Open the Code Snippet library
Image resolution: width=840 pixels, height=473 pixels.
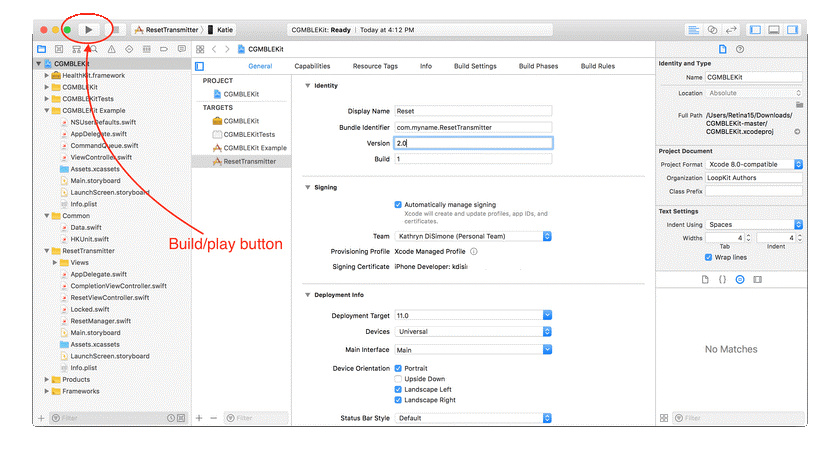click(722, 280)
